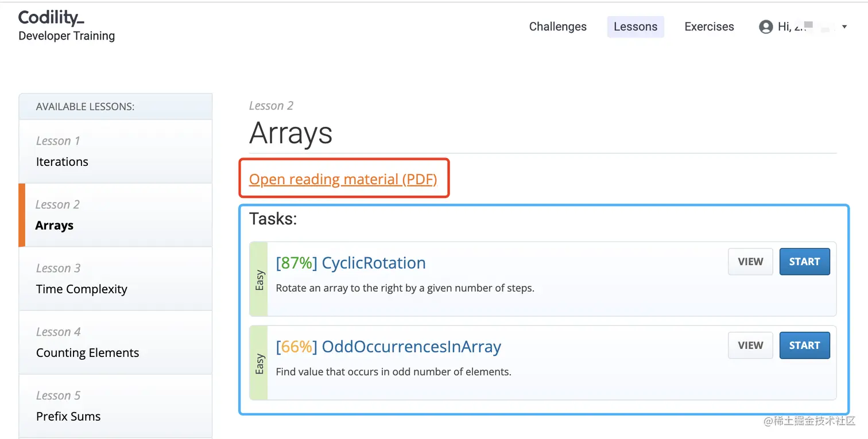This screenshot has width=868, height=439.
Task: Click the Codility logo
Action: pyautogui.click(x=51, y=18)
